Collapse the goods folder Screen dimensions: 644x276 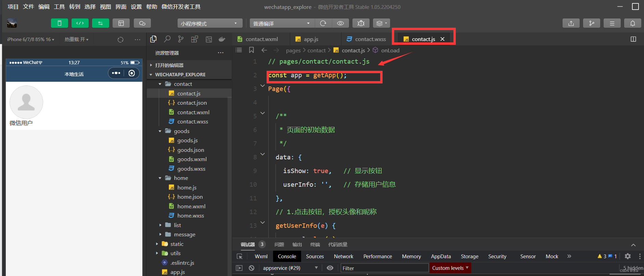[189, 131]
